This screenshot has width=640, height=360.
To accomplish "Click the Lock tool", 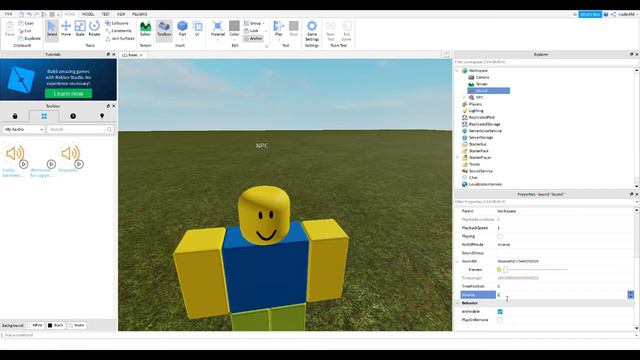I will (251, 31).
